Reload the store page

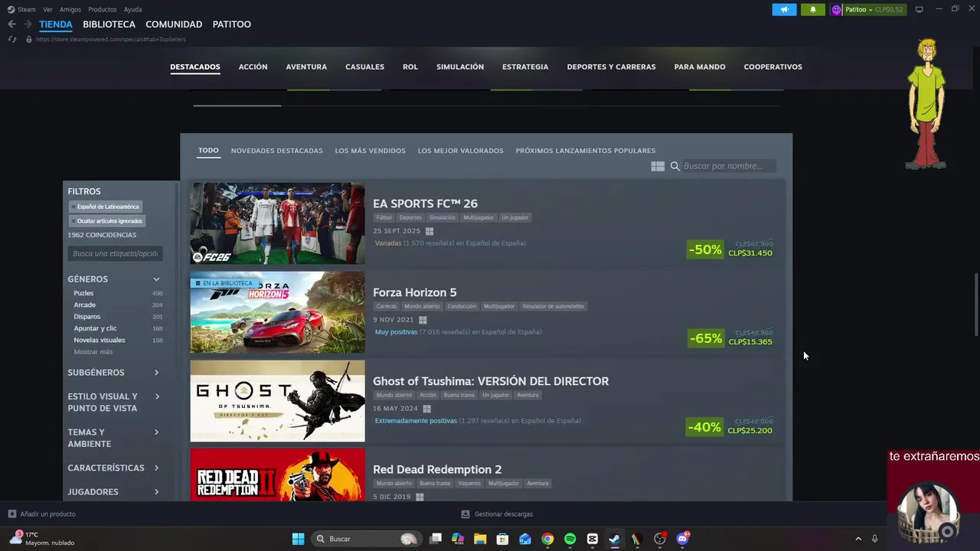coord(11,39)
